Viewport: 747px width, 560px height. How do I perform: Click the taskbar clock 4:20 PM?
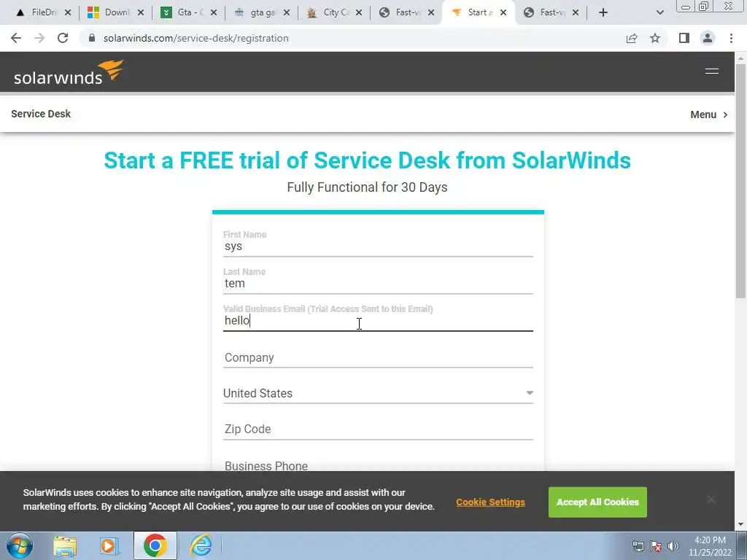[710, 546]
